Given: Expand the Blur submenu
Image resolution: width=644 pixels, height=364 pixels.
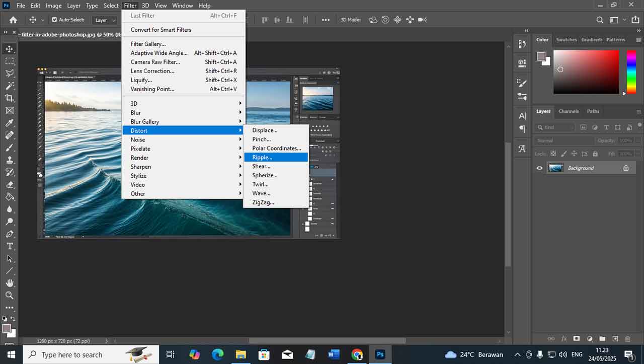Looking at the screenshot, I should [x=183, y=113].
